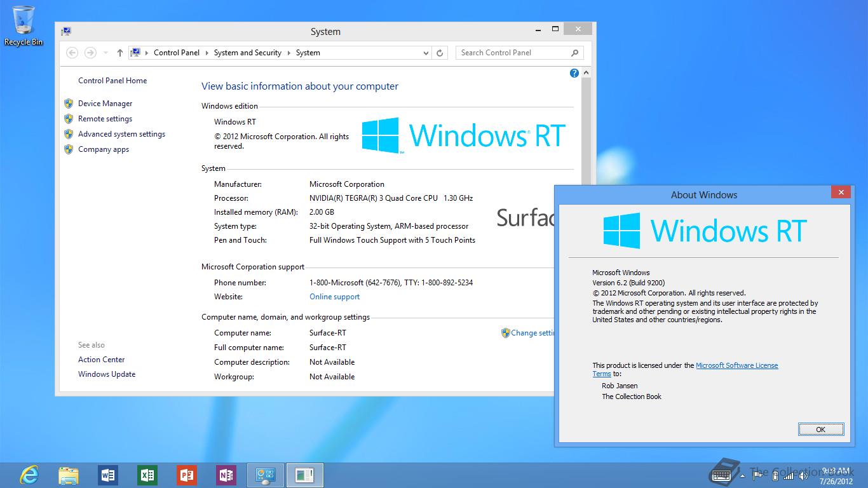Click the phone number 1-800-Microsoft text

pyautogui.click(x=391, y=283)
